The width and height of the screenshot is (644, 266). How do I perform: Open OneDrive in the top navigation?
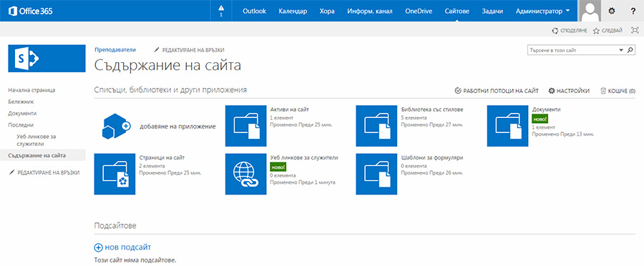419,11
